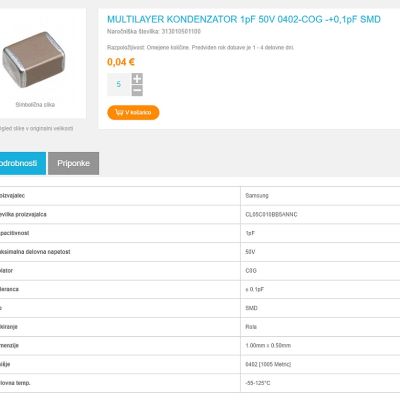Select the Samsung manufacturer value

[x=257, y=196]
